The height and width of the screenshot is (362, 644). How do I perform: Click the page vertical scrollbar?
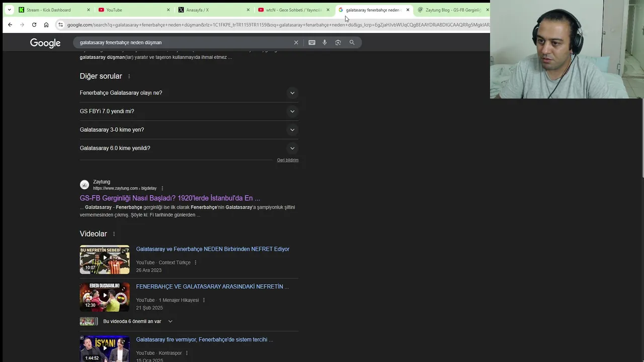click(x=642, y=138)
